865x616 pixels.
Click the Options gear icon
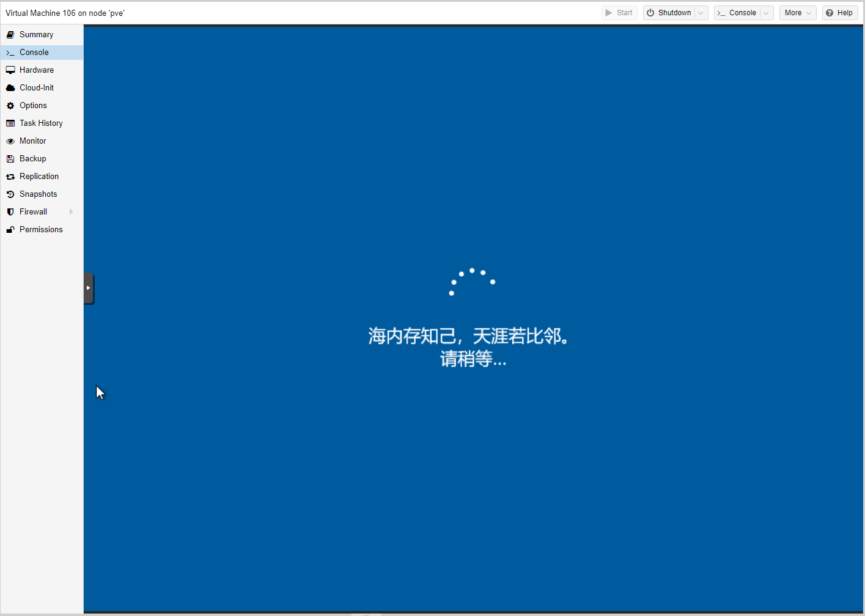click(x=10, y=106)
